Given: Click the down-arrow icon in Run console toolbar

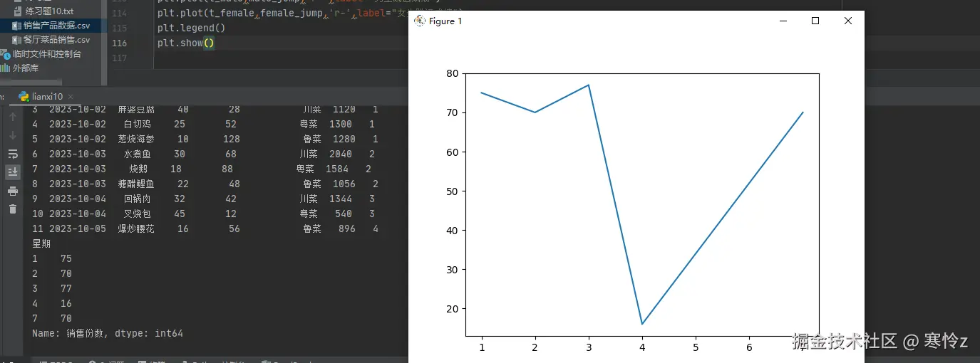Looking at the screenshot, I should (13, 135).
